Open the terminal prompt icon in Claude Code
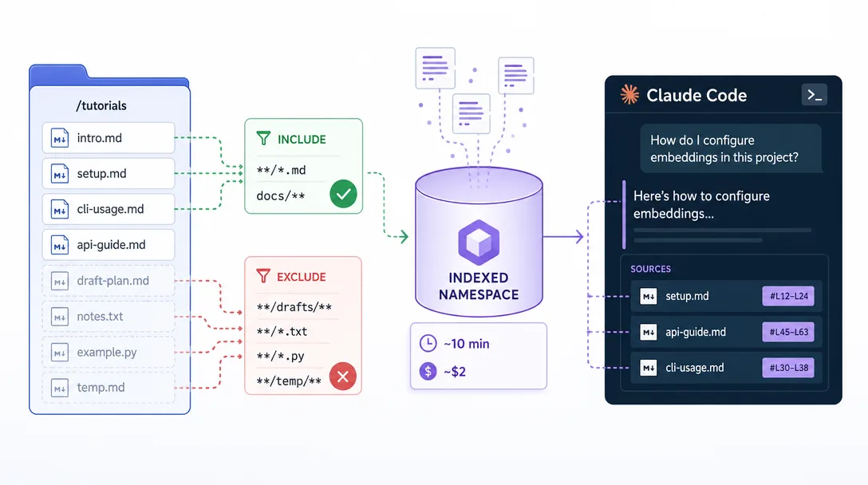The image size is (868, 485). 815,95
